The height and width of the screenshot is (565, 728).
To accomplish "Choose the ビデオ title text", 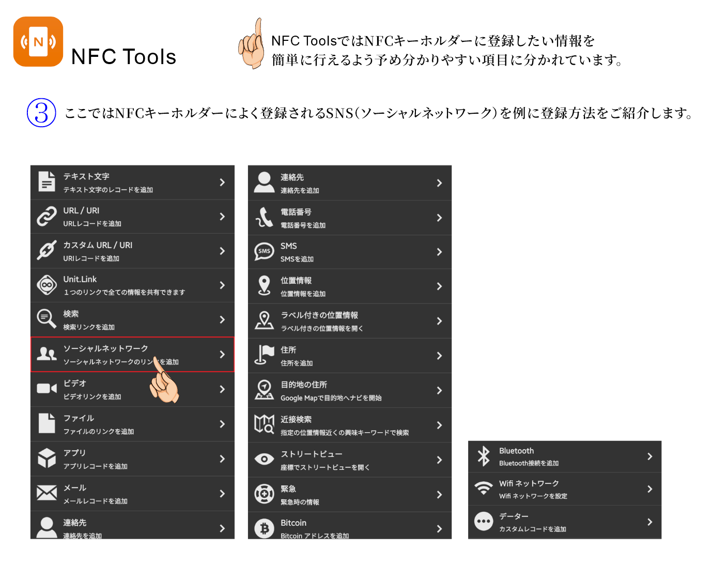I will point(75,383).
